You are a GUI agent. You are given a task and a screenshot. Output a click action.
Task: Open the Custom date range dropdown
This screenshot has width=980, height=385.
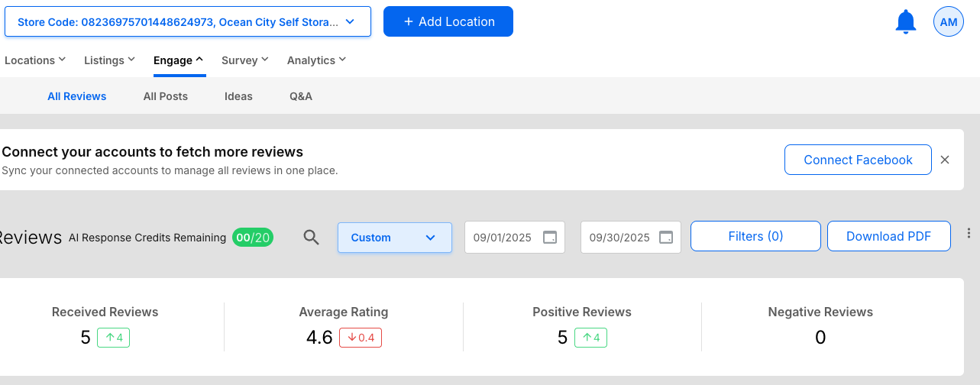coord(394,238)
